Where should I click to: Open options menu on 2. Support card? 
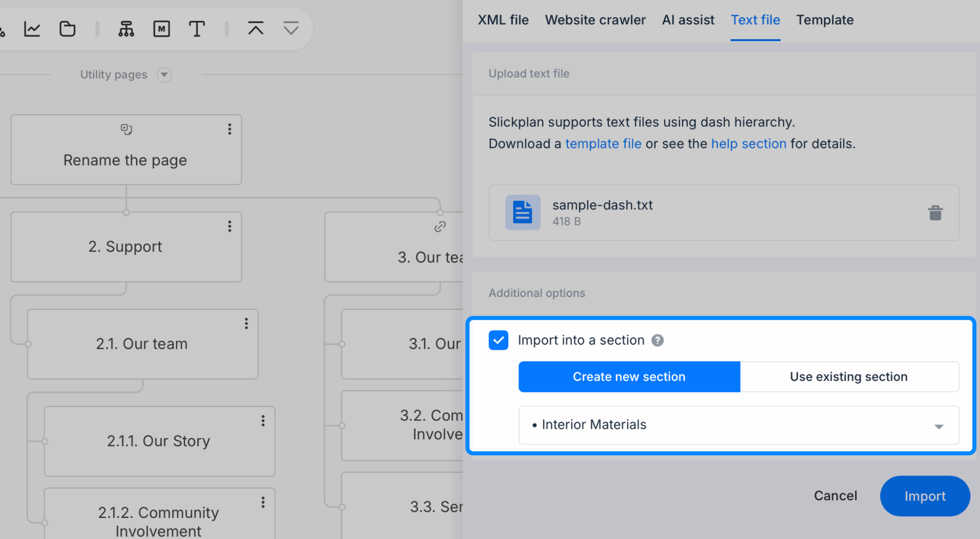tap(230, 226)
